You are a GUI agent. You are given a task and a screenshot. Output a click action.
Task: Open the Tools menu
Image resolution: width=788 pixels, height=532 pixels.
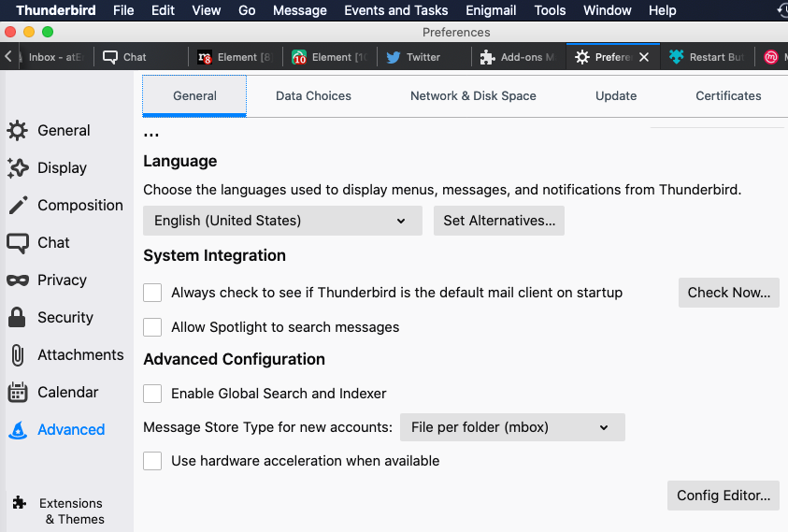tap(550, 10)
